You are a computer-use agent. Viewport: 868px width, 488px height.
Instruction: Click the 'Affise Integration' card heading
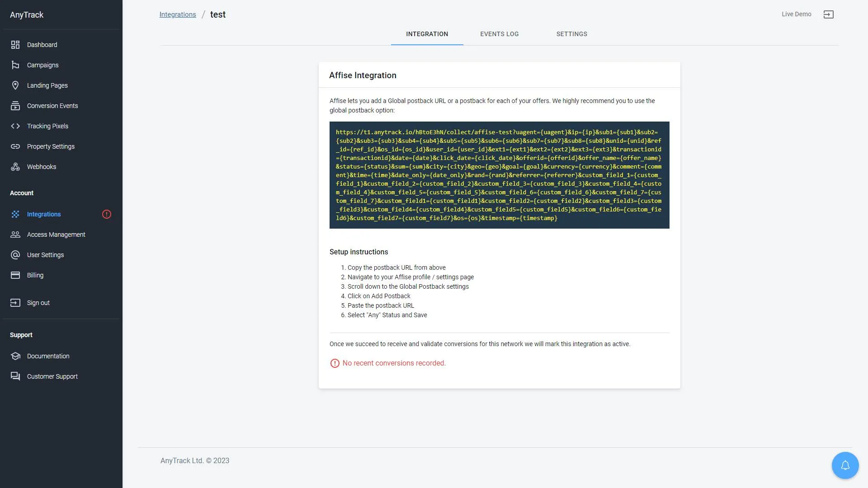(363, 75)
